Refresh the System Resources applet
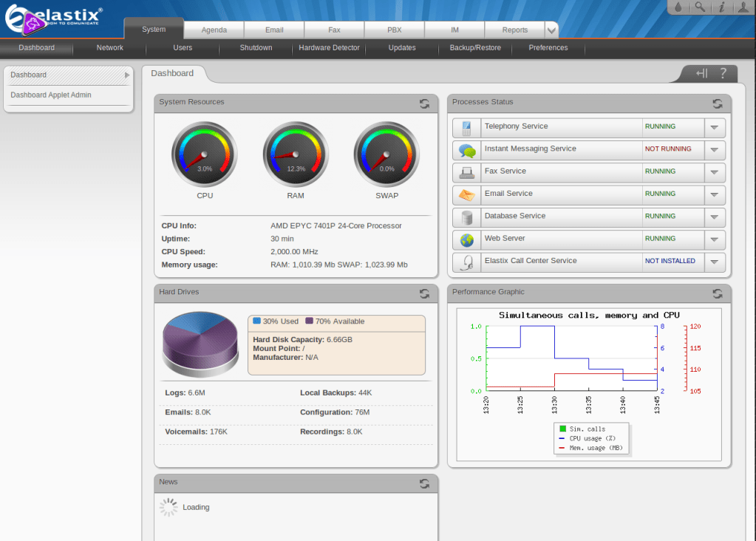This screenshot has width=756, height=541. point(424,104)
